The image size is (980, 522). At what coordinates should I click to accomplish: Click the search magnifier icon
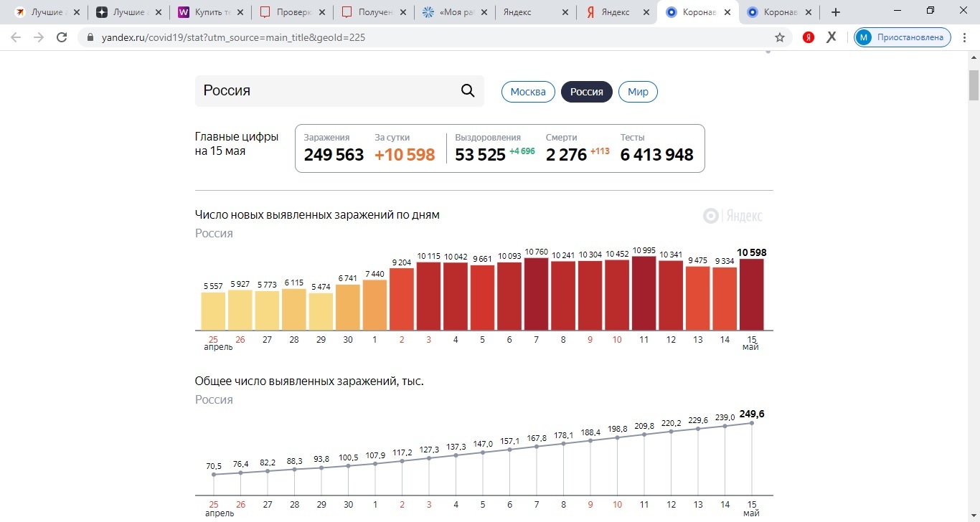[x=468, y=90]
